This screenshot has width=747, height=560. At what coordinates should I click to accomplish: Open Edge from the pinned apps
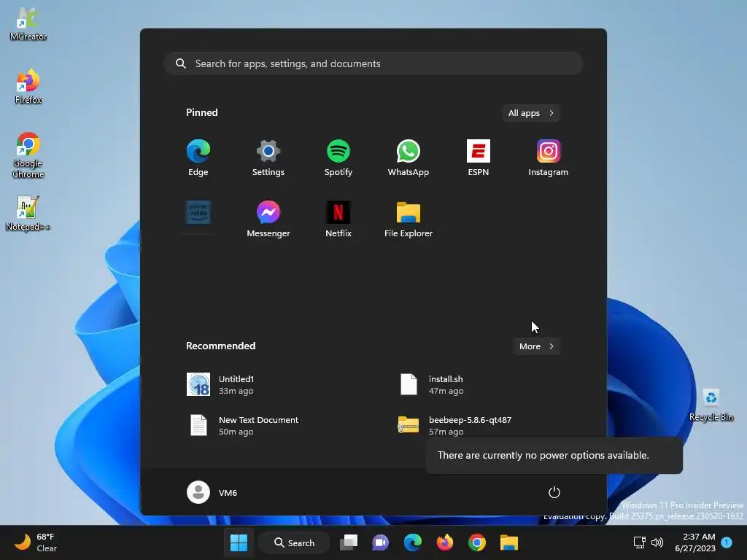198,157
